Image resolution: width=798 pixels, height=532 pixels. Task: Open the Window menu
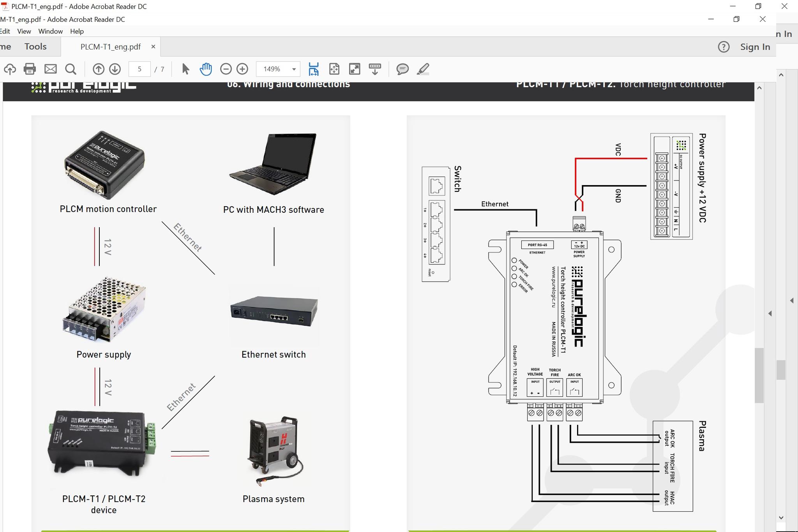pyautogui.click(x=50, y=31)
